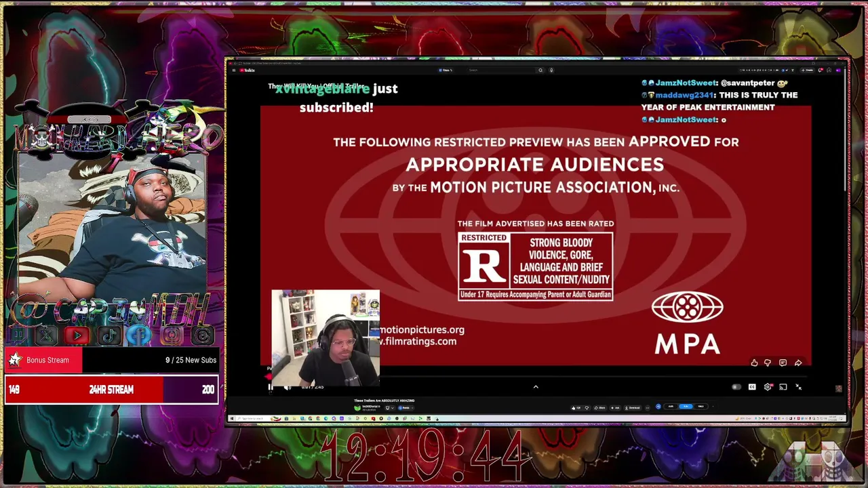The image size is (868, 488).
Task: Open the YouTube hamburger guide menu
Action: pos(234,70)
